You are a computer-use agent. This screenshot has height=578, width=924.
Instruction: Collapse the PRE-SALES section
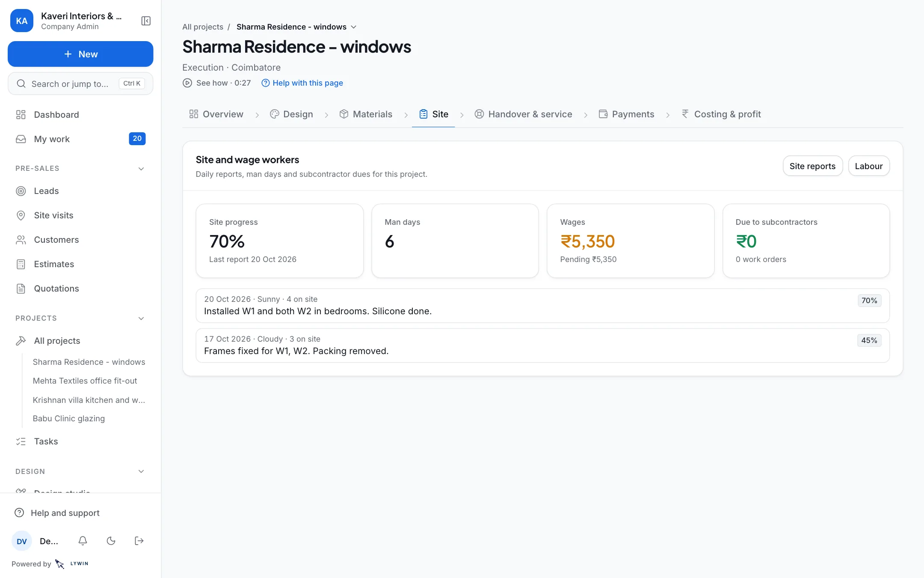[141, 169]
